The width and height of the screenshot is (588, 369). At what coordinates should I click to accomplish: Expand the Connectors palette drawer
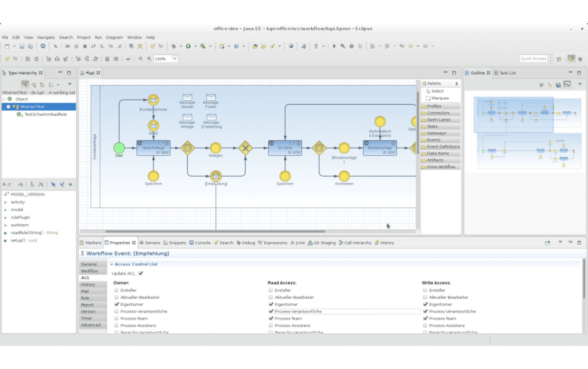(441, 113)
